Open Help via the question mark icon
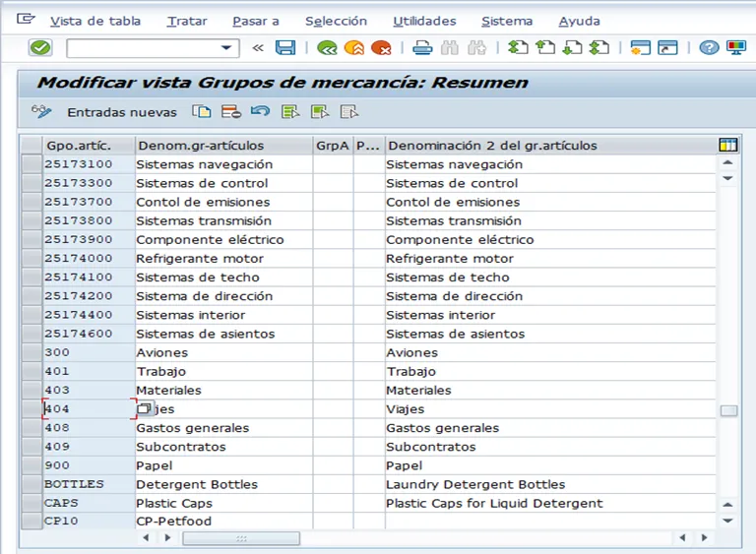Viewport: 756px width, 554px height. pos(709,47)
